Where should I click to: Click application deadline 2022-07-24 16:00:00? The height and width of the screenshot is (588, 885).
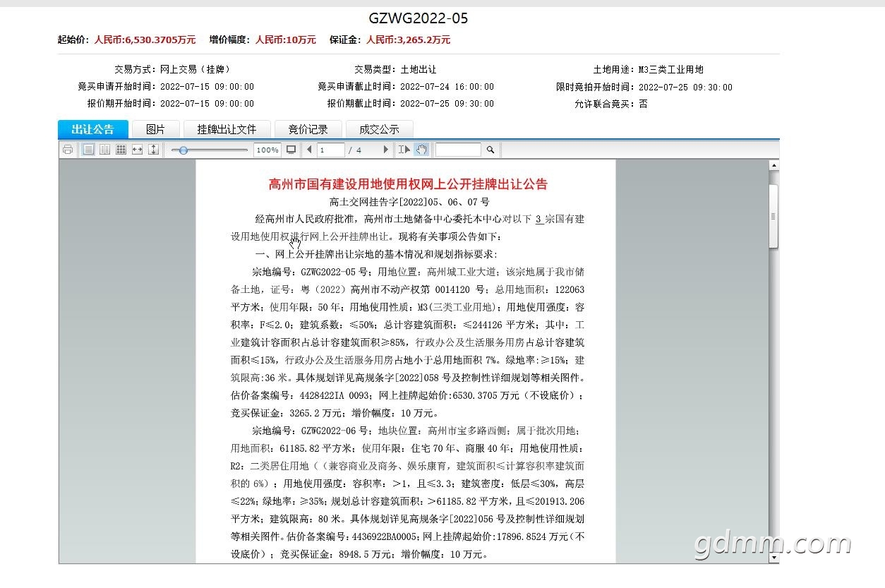[x=447, y=87]
